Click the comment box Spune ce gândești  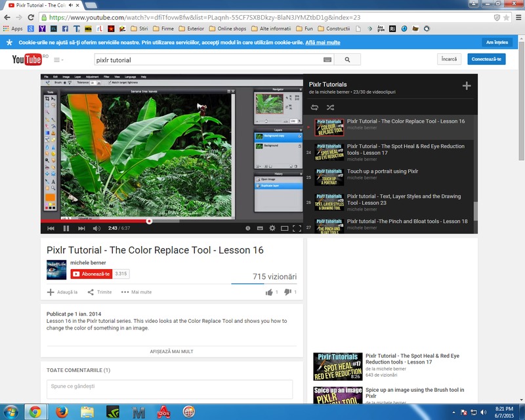[x=170, y=389]
